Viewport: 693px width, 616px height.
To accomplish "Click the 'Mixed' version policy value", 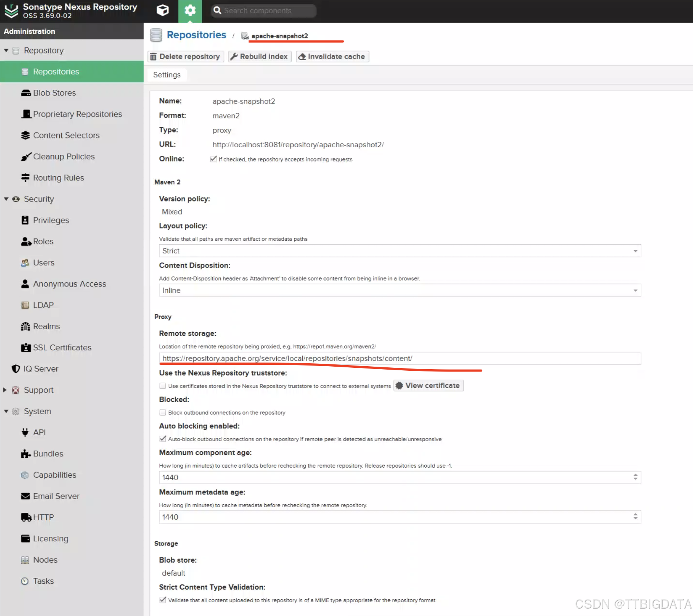I will click(172, 212).
